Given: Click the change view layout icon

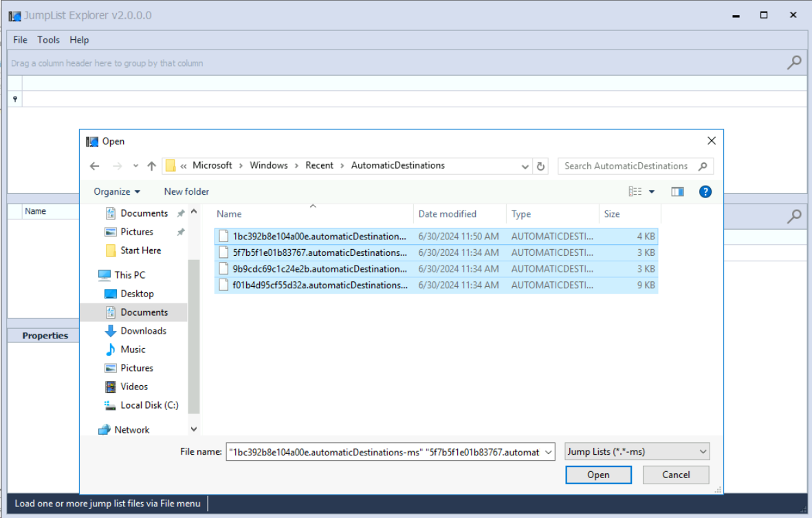Looking at the screenshot, I should (x=635, y=192).
